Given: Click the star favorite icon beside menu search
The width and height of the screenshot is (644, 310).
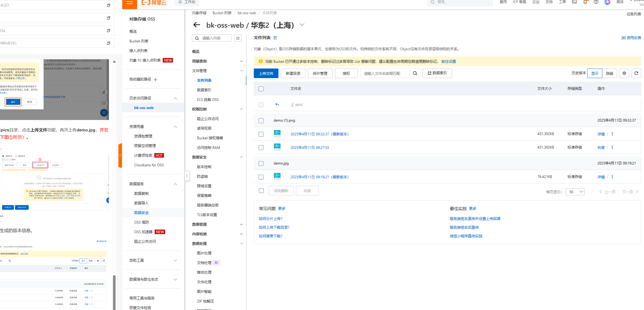Looking at the screenshot, I should point(238,38).
